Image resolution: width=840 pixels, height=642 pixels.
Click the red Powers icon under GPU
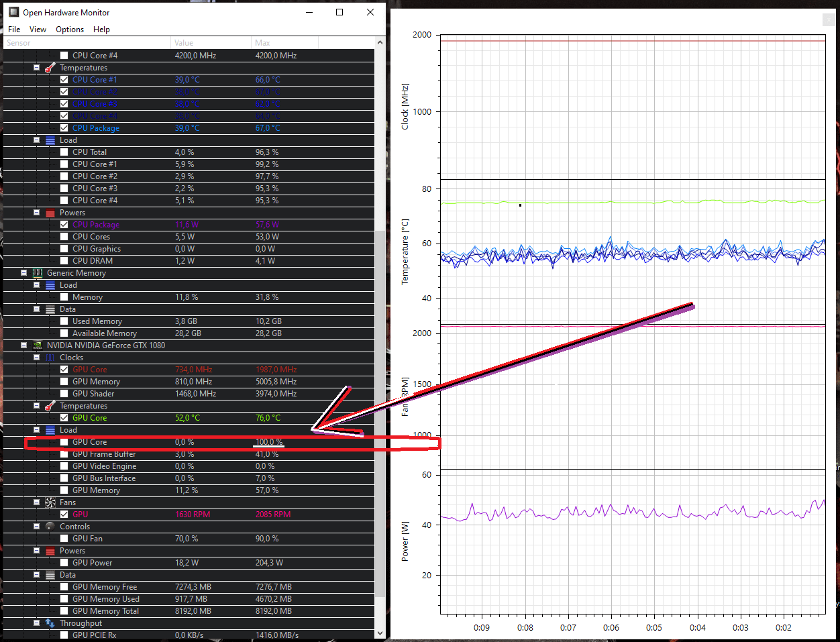50,551
